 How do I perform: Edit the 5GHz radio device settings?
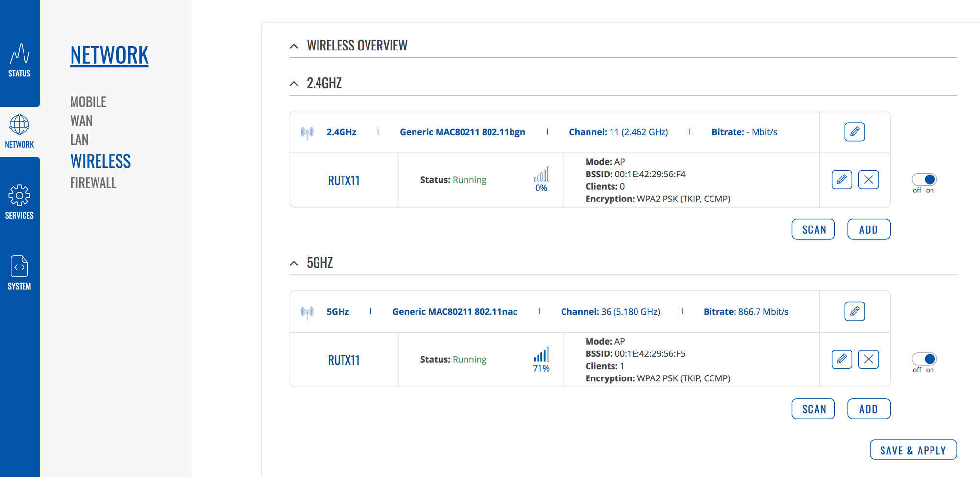855,311
